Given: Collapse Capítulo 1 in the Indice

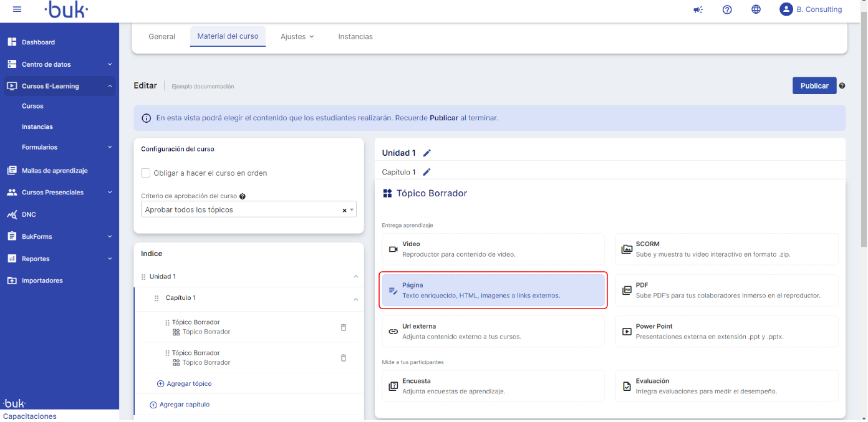Looking at the screenshot, I should (x=355, y=299).
